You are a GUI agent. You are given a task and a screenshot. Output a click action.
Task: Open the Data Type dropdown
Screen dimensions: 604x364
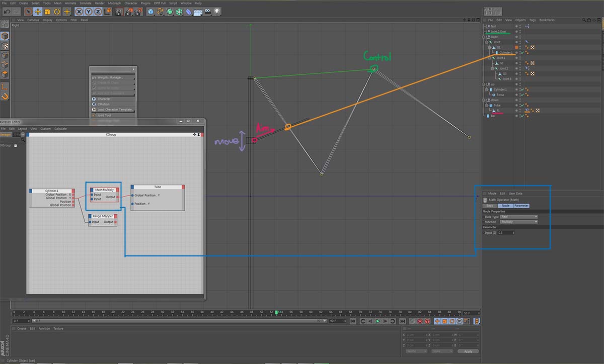tap(519, 217)
